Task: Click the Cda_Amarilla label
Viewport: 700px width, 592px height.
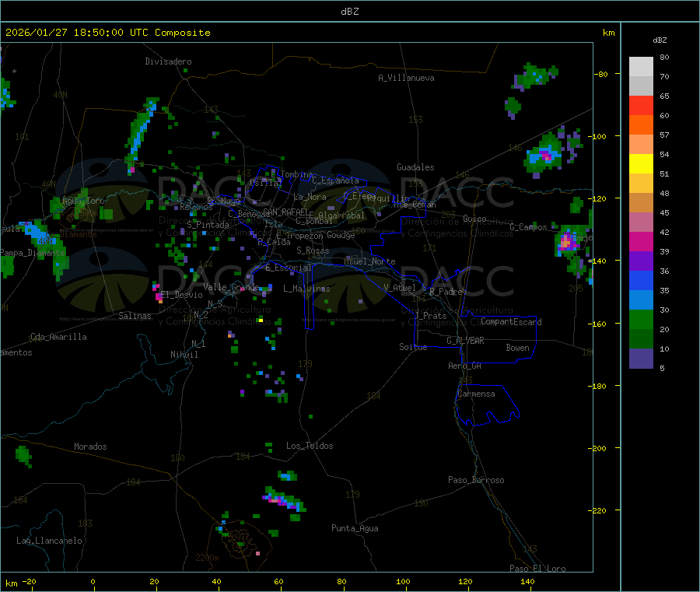Action: coord(58,337)
